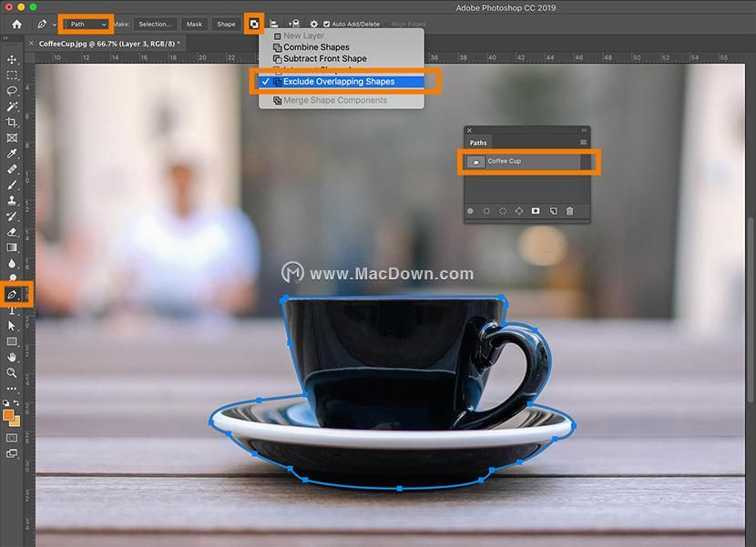756x547 pixels.
Task: Open pen tool gear settings
Action: coord(314,24)
